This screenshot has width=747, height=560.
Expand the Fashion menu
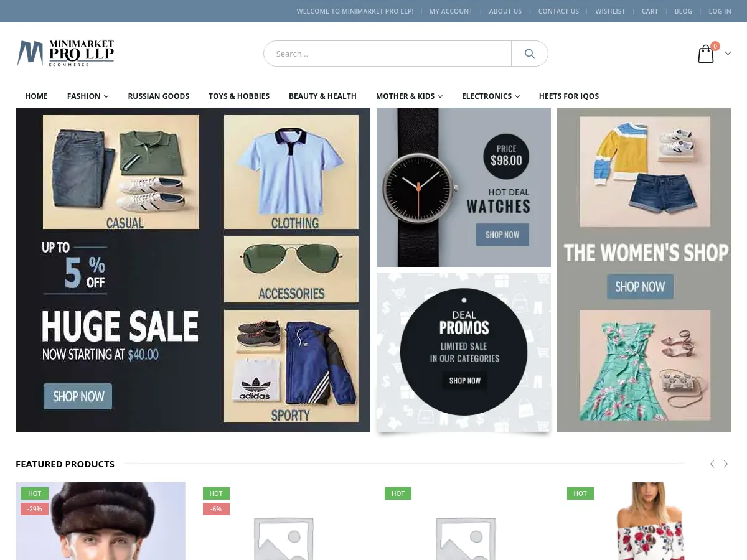88,96
